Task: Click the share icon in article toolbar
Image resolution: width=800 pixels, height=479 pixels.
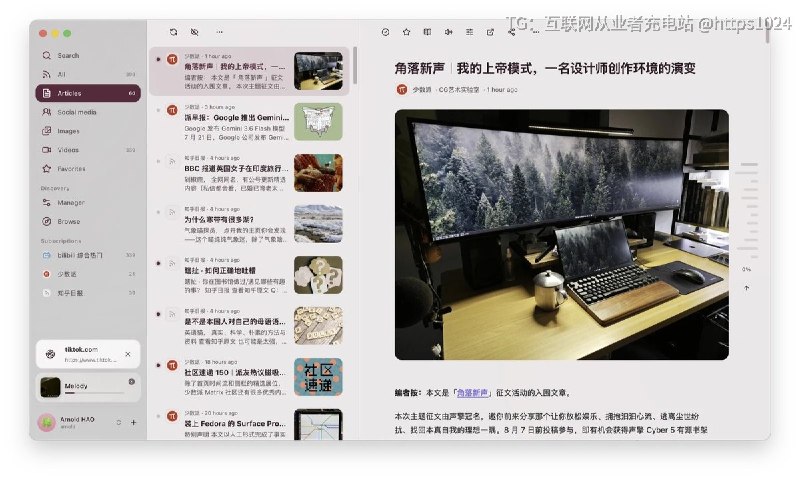Action: (511, 32)
